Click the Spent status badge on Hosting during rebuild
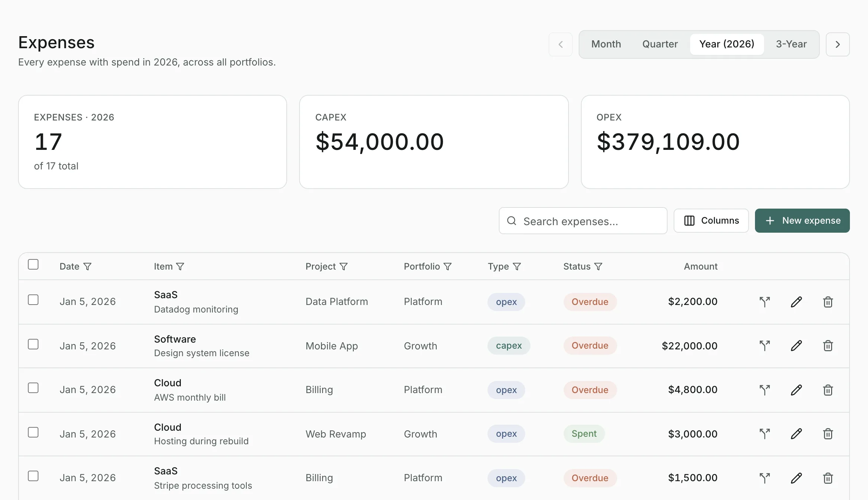This screenshot has width=868, height=500. pyautogui.click(x=584, y=434)
